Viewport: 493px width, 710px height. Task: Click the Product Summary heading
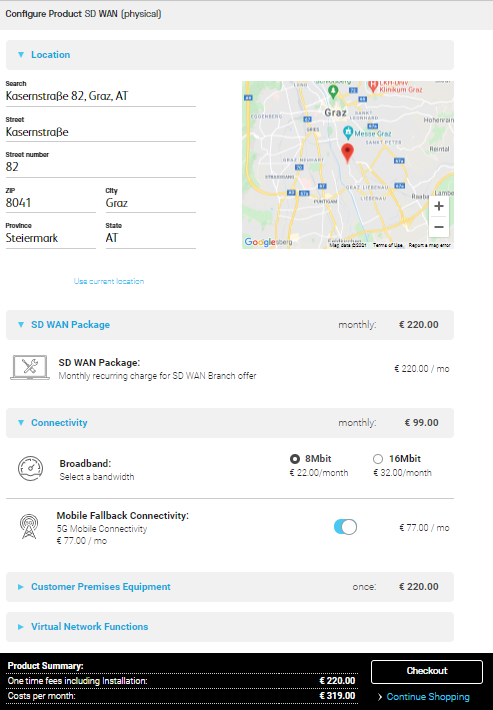click(46, 666)
